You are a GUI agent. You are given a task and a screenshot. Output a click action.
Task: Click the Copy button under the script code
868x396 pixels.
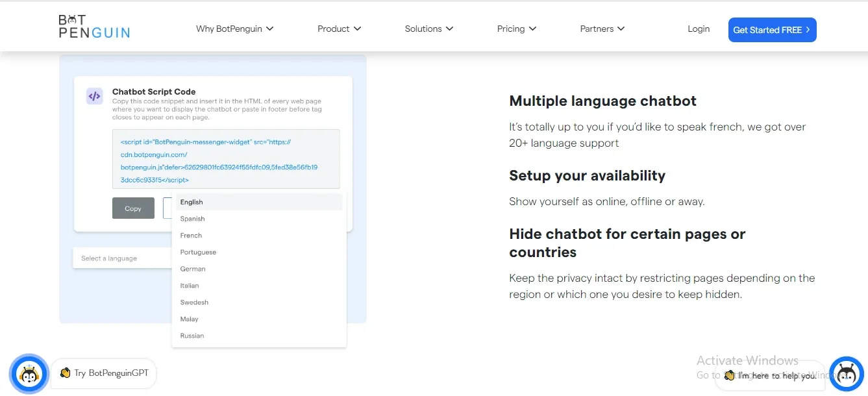tap(133, 208)
